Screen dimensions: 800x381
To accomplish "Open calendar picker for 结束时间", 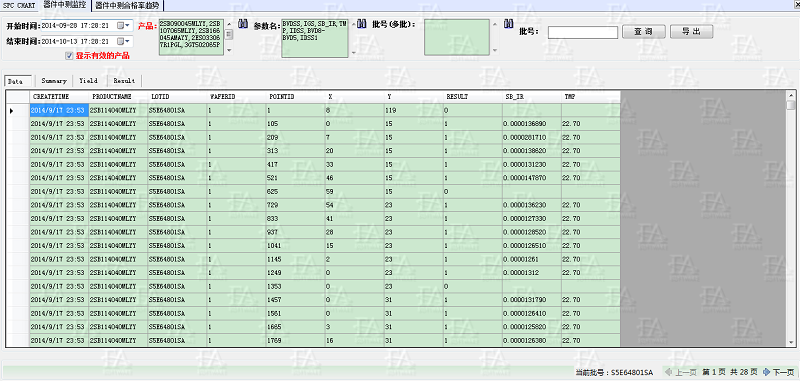I will (x=123, y=41).
